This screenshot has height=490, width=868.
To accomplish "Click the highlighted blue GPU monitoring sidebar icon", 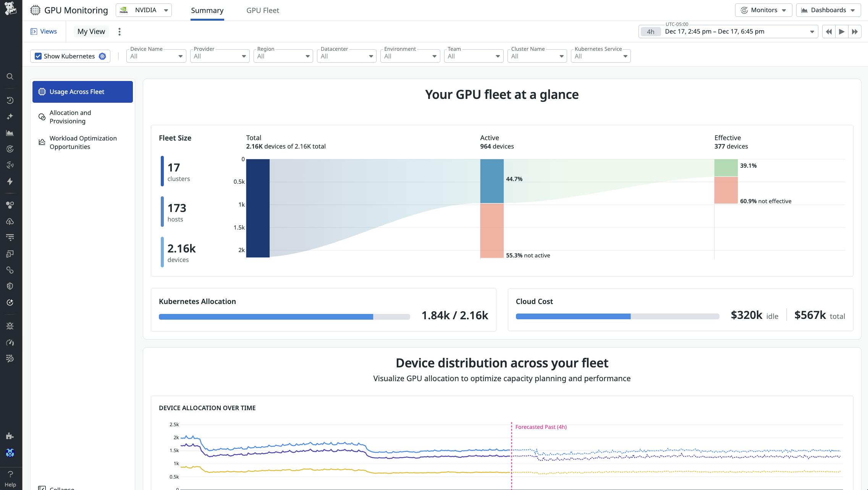I will pyautogui.click(x=10, y=453).
